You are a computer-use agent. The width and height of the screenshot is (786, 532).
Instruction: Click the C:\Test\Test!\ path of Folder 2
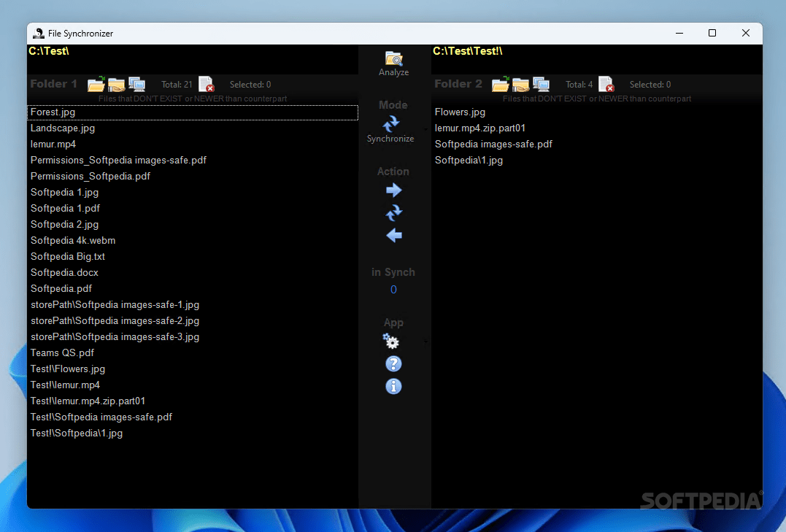pos(467,50)
